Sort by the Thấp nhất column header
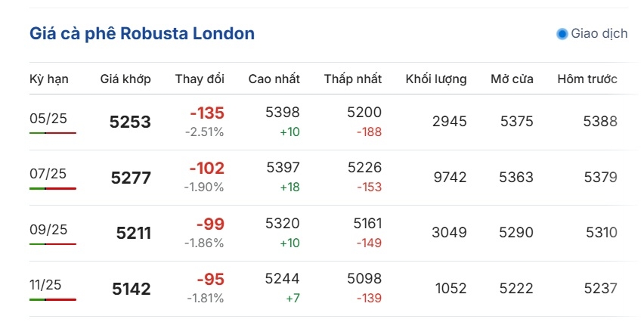The height and width of the screenshot is (322, 644). tap(353, 79)
